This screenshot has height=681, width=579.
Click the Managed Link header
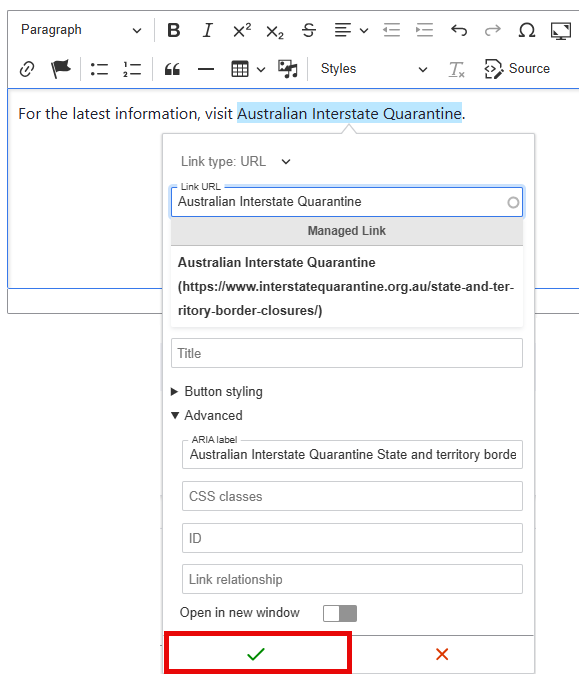pyautogui.click(x=347, y=231)
